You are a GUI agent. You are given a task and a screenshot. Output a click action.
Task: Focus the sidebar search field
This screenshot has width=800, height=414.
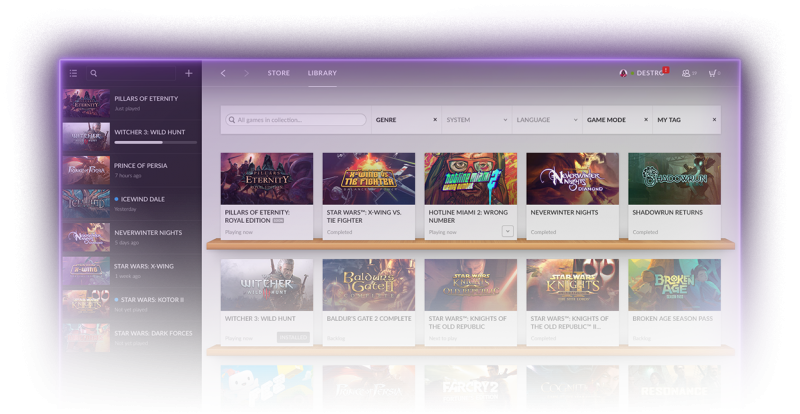[131, 74]
